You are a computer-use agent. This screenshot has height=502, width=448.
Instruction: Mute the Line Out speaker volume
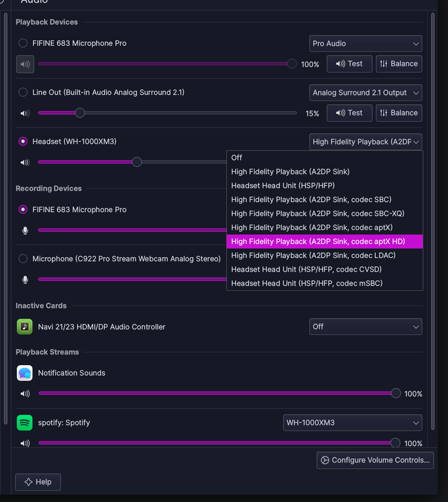pyautogui.click(x=25, y=114)
